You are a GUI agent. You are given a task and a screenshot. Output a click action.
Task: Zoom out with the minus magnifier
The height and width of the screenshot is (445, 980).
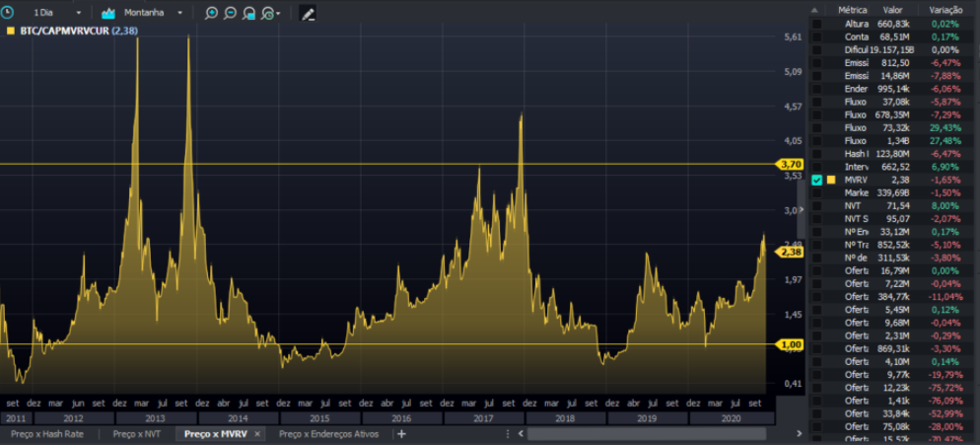point(230,13)
